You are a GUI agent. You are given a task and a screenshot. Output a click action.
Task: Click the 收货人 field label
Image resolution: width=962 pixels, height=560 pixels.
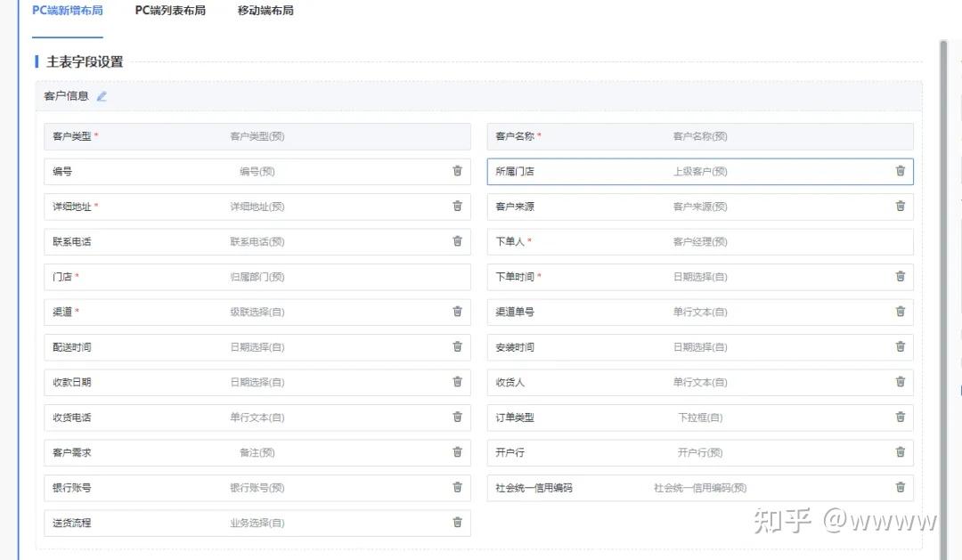510,382
